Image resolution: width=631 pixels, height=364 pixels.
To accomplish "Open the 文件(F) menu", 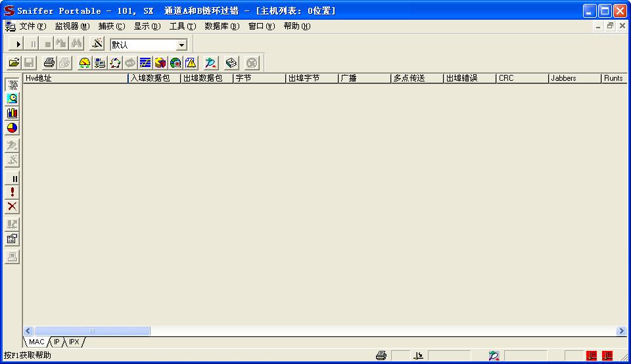I will tap(33, 26).
